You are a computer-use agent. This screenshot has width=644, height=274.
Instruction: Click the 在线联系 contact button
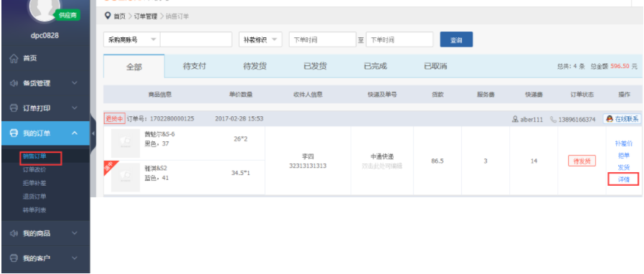pos(622,119)
